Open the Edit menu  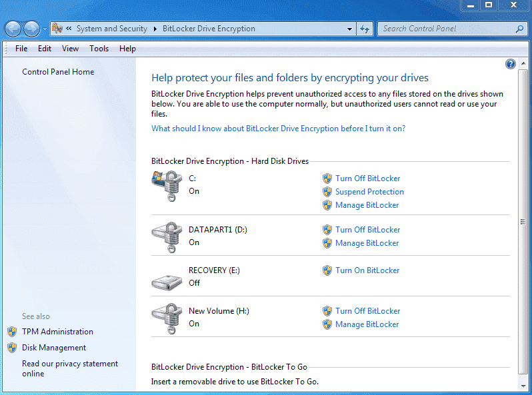click(45, 49)
